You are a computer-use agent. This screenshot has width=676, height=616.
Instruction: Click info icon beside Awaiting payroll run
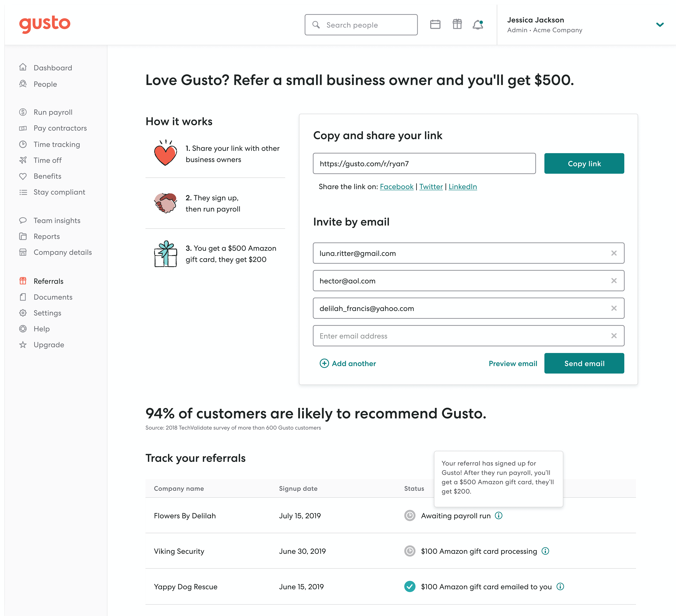[x=499, y=516]
